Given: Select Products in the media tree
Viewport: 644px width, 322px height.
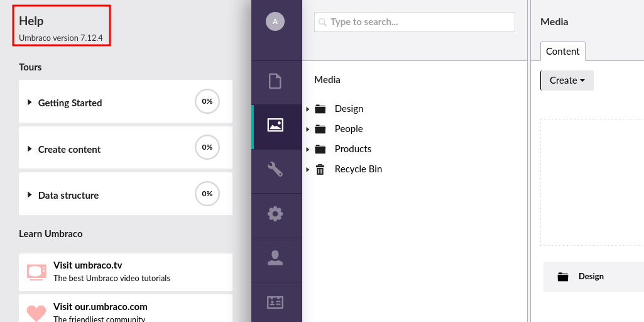Looking at the screenshot, I should click(x=353, y=149).
